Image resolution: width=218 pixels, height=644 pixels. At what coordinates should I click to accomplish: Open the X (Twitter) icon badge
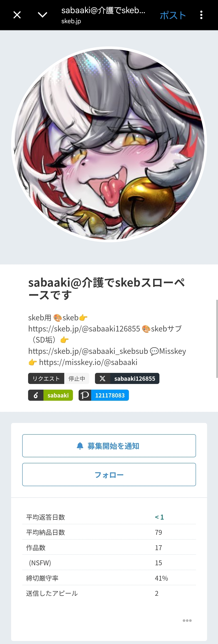point(103,379)
